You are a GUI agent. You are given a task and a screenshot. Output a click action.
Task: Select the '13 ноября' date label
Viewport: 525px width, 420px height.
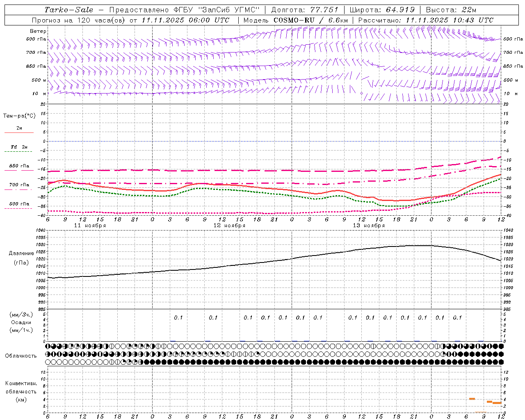point(369,226)
